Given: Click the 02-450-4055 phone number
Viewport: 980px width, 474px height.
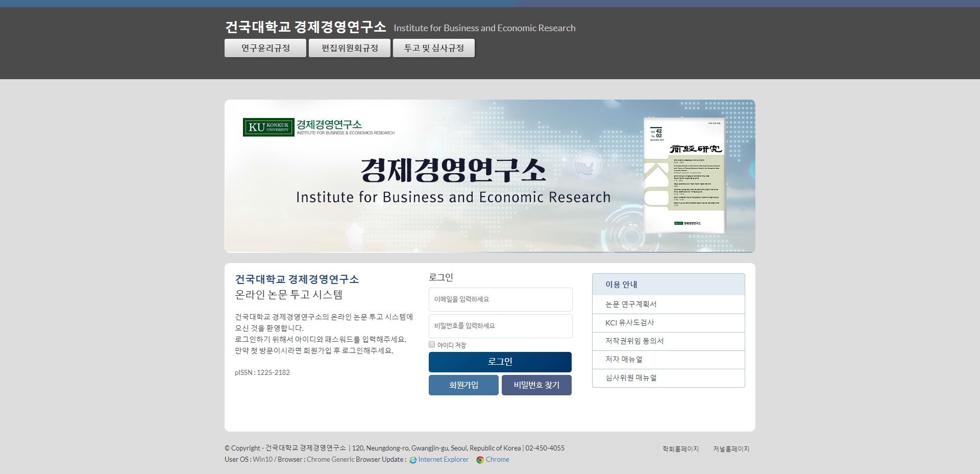Looking at the screenshot, I should point(545,448).
